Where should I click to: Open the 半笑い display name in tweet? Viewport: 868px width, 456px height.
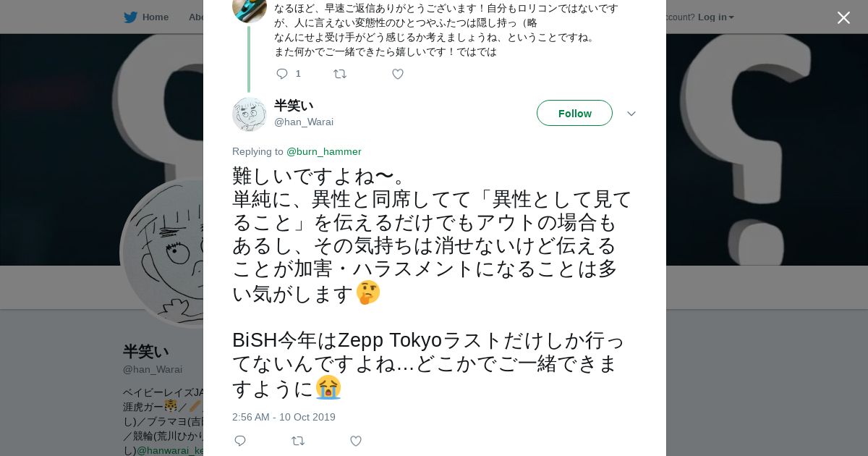294,106
